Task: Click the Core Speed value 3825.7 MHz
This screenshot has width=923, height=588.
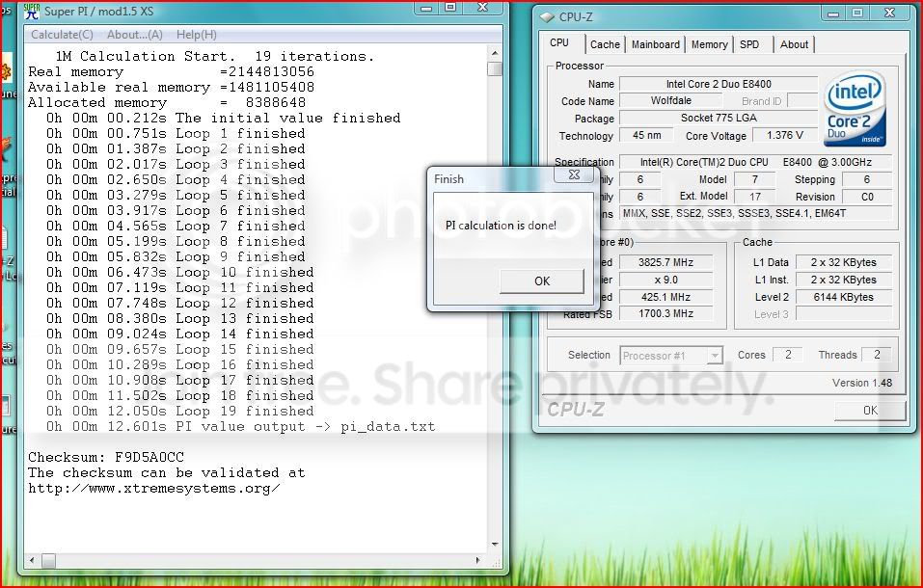Action: [x=665, y=262]
